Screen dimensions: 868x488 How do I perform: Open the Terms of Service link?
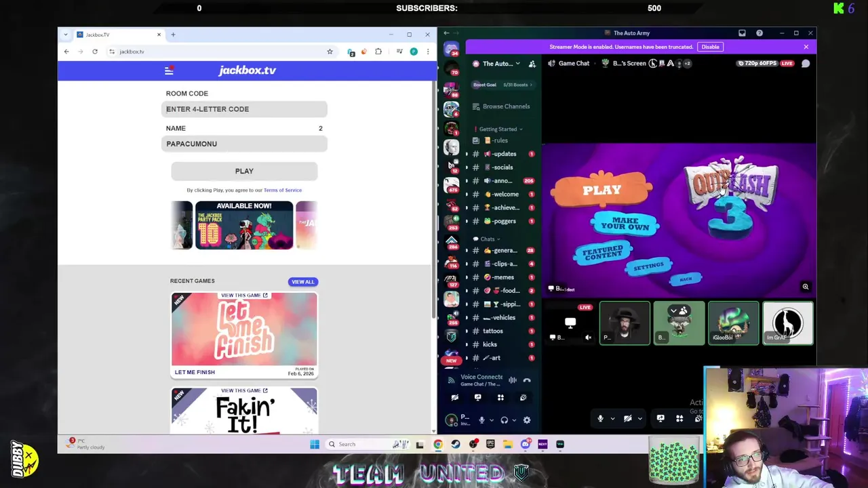click(283, 190)
